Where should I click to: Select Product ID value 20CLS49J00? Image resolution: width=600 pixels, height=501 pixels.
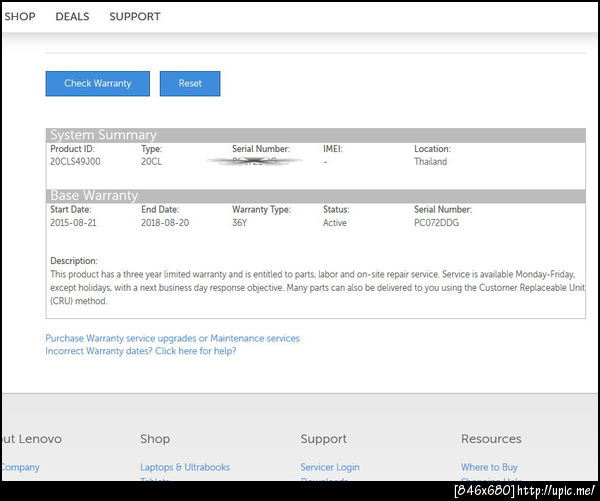point(75,162)
